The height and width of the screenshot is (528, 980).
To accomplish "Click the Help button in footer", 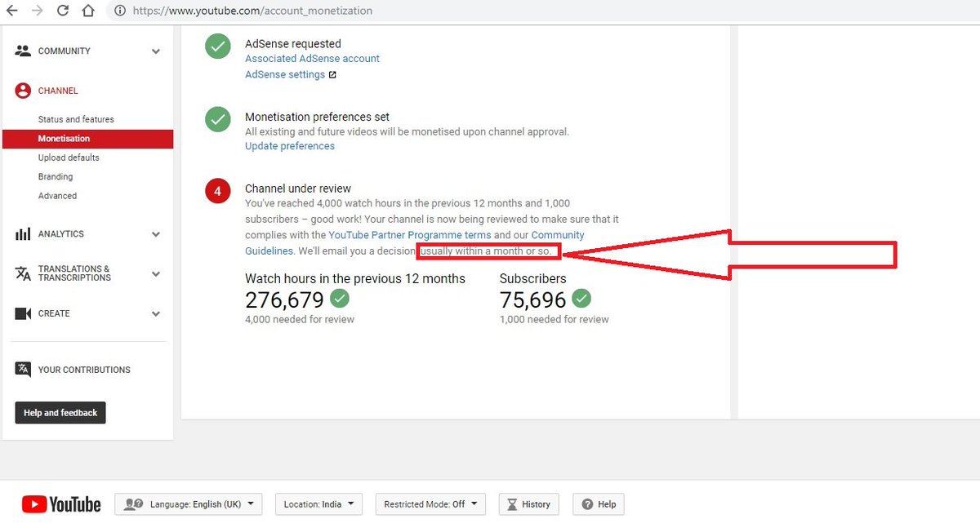I will 599,504.
